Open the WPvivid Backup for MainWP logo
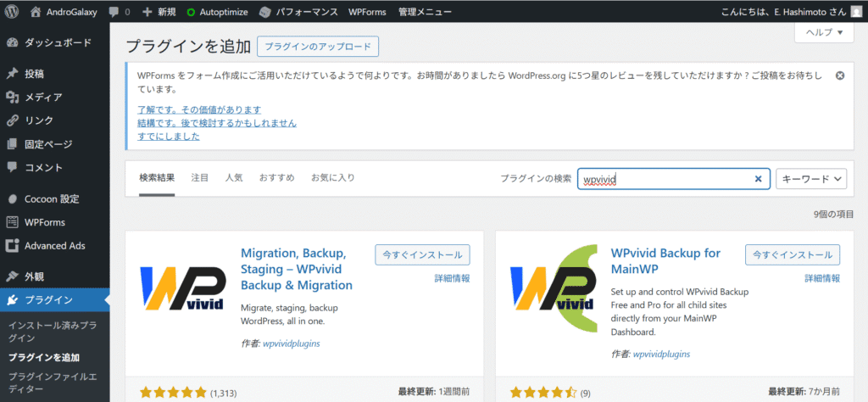 click(x=552, y=288)
